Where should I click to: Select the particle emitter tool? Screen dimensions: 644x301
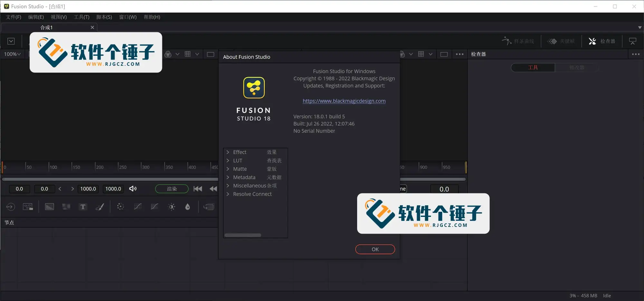pyautogui.click(x=120, y=207)
